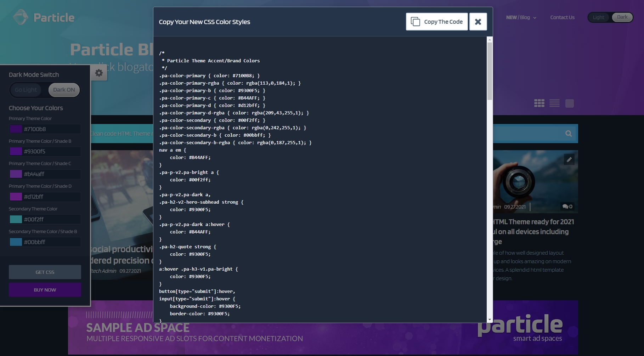Click the copy icon in Copy The Code button
The width and height of the screenshot is (644, 356).
coord(415,22)
